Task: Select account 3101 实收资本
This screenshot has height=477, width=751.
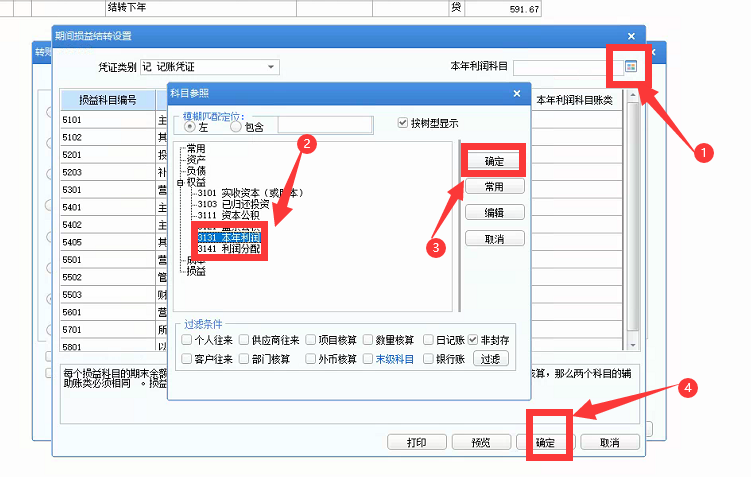Action: [x=250, y=193]
